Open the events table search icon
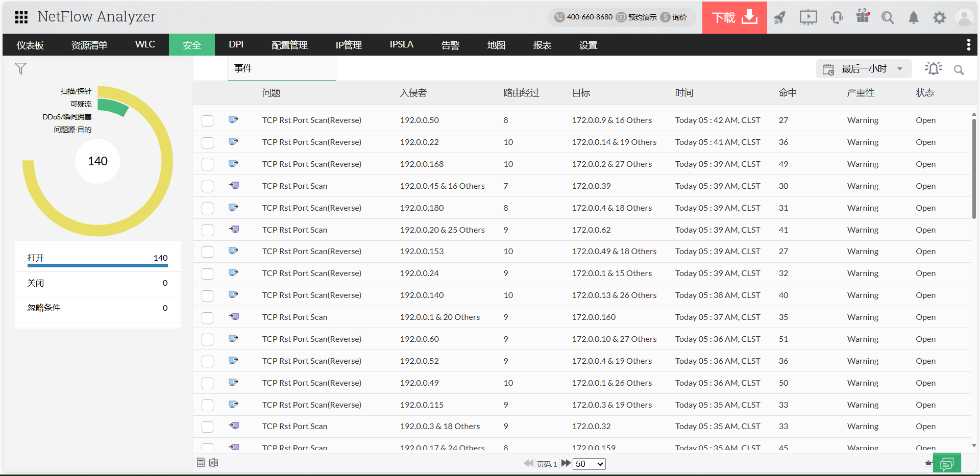The height and width of the screenshot is (476, 980). 959,70
